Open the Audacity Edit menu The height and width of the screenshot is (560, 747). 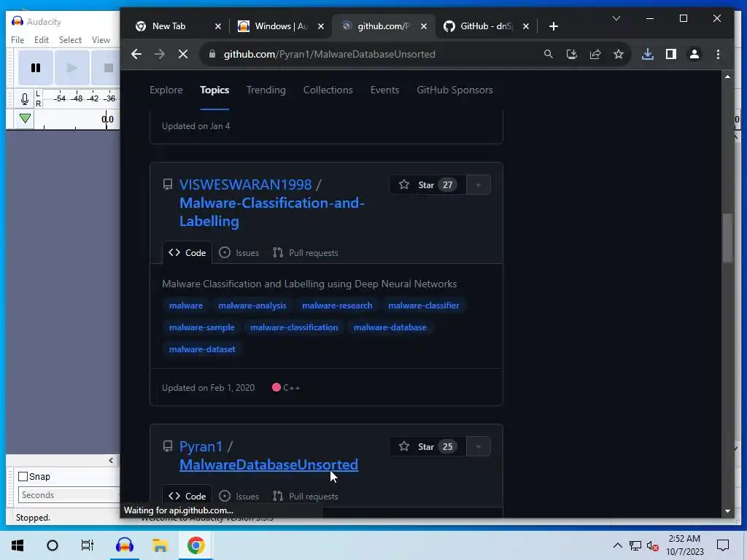click(x=42, y=40)
